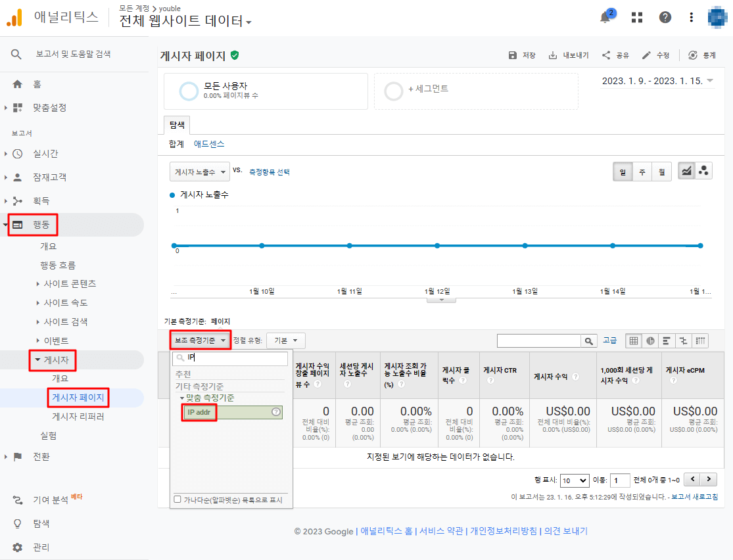Open the pivot table view icon
733x560 pixels.
701,340
